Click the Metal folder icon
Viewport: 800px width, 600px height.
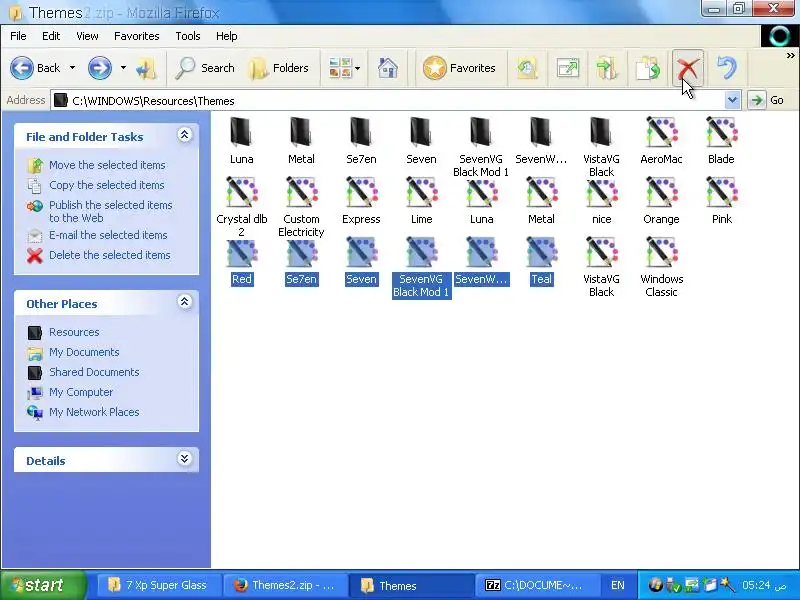301,133
